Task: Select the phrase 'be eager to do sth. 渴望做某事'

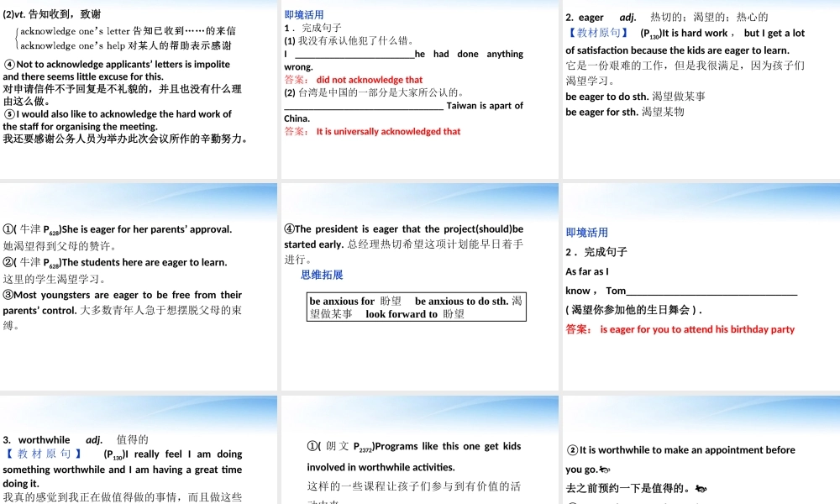Action: coord(635,97)
